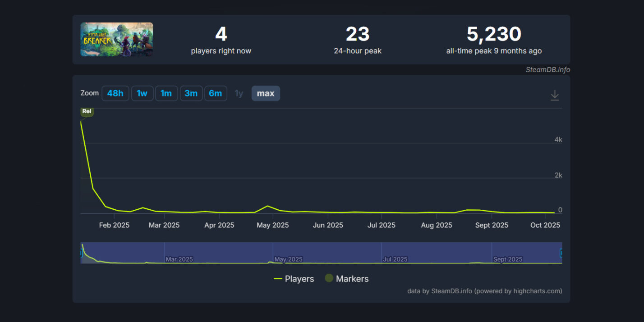Open the highcharts.com data credit link
The height and width of the screenshot is (322, 644).
(x=484, y=291)
